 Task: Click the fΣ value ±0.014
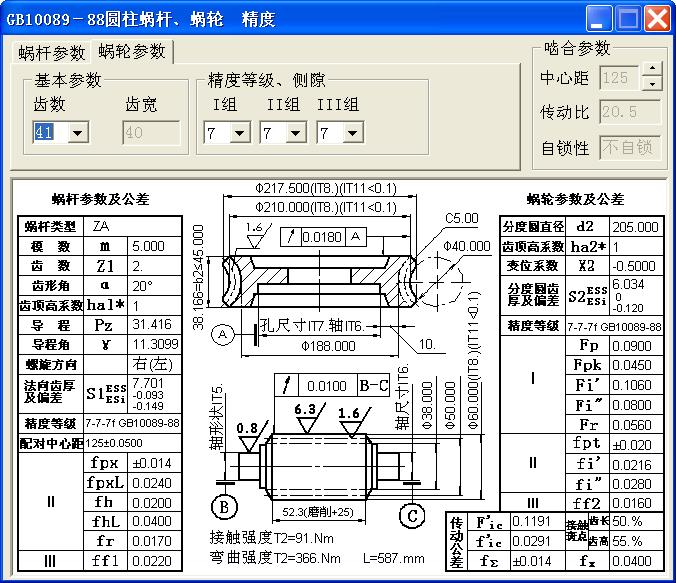tap(532, 561)
